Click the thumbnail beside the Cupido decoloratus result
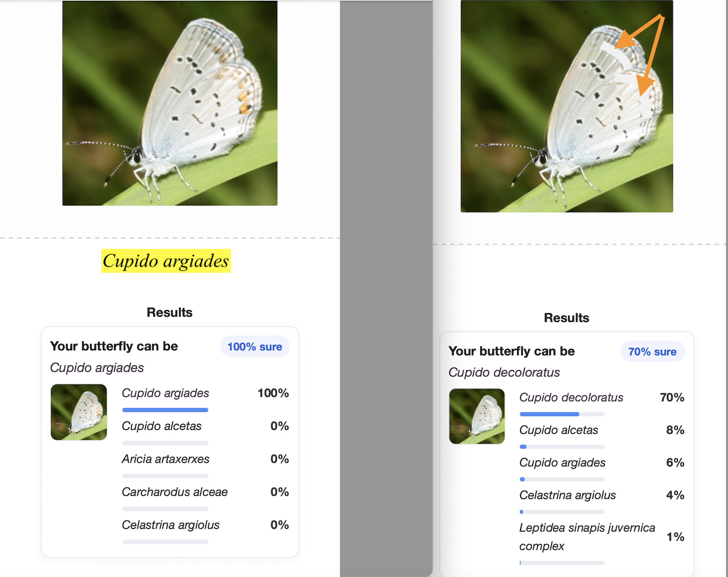 click(x=477, y=416)
